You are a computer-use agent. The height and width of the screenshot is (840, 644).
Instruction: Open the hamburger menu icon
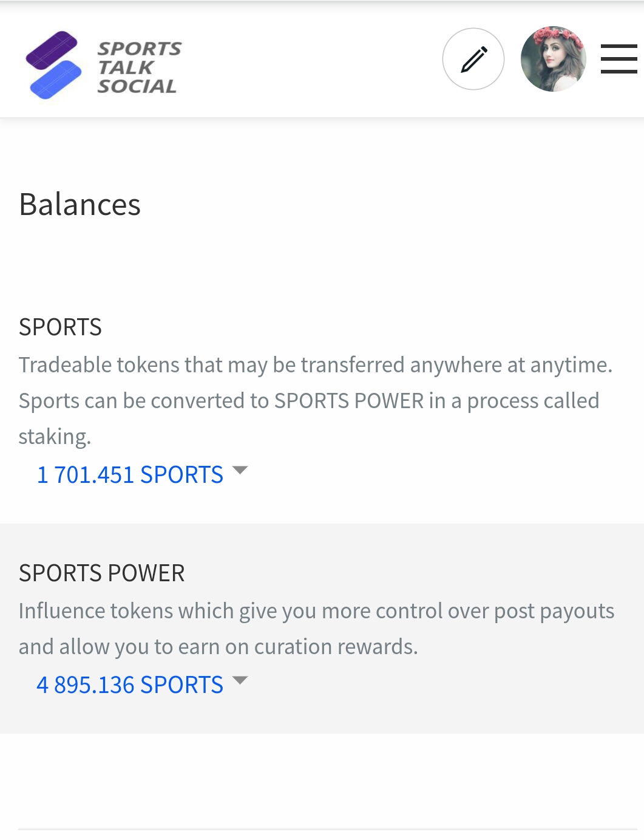[619, 59]
